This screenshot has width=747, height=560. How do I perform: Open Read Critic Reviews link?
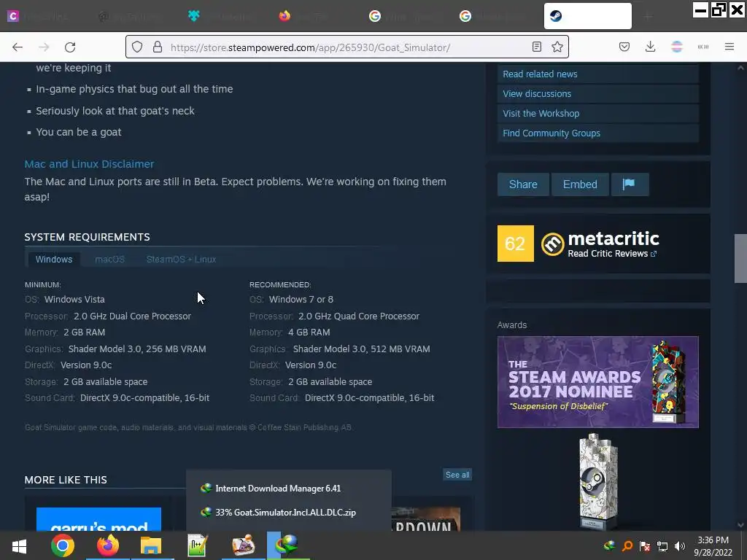(x=612, y=254)
